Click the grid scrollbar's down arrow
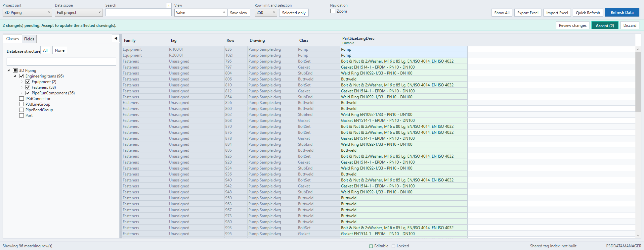Viewport: 644px width, 250px height. 638,235
